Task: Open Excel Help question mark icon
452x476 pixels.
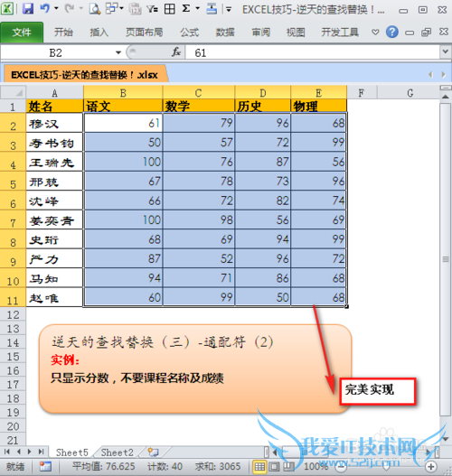Action: (x=392, y=32)
